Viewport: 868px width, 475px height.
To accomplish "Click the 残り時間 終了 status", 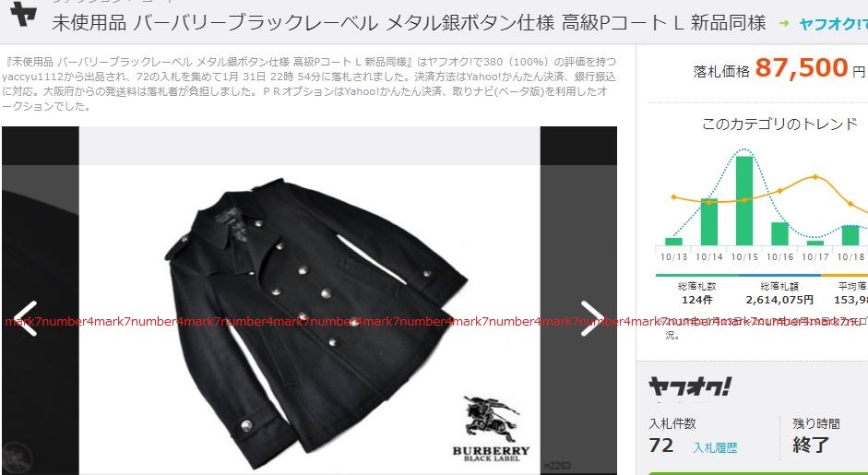I will pyautogui.click(x=816, y=436).
